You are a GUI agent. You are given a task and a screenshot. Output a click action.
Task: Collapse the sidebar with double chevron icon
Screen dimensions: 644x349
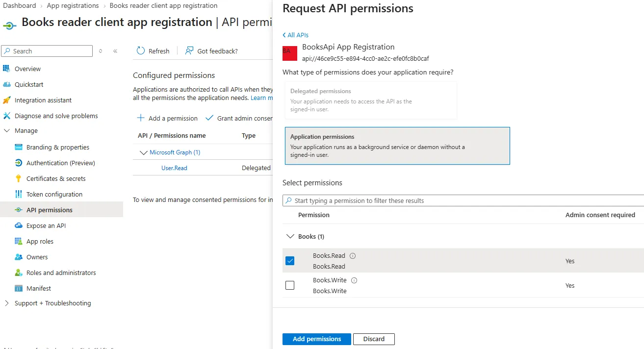coord(115,51)
